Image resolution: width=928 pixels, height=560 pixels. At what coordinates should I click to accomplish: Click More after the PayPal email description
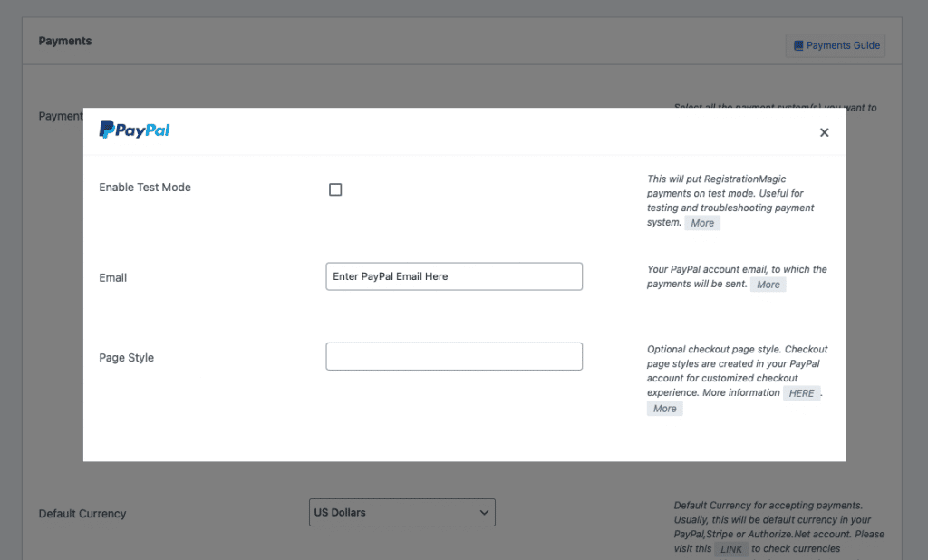768,284
